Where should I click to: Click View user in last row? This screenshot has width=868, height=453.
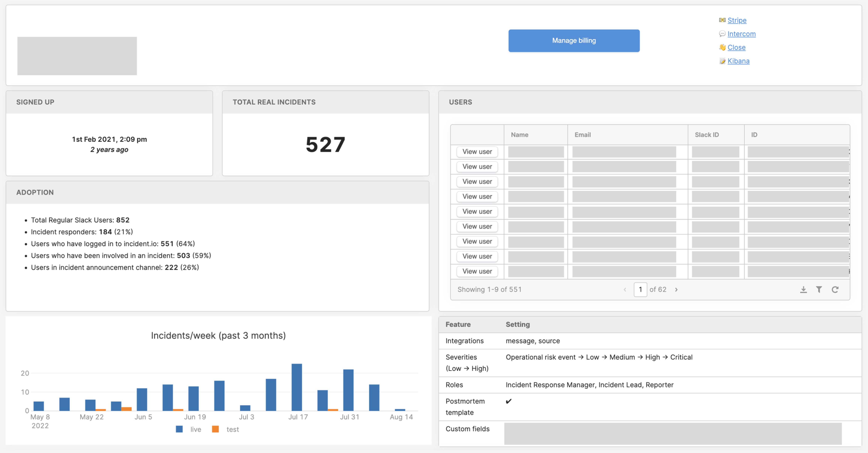click(x=477, y=271)
